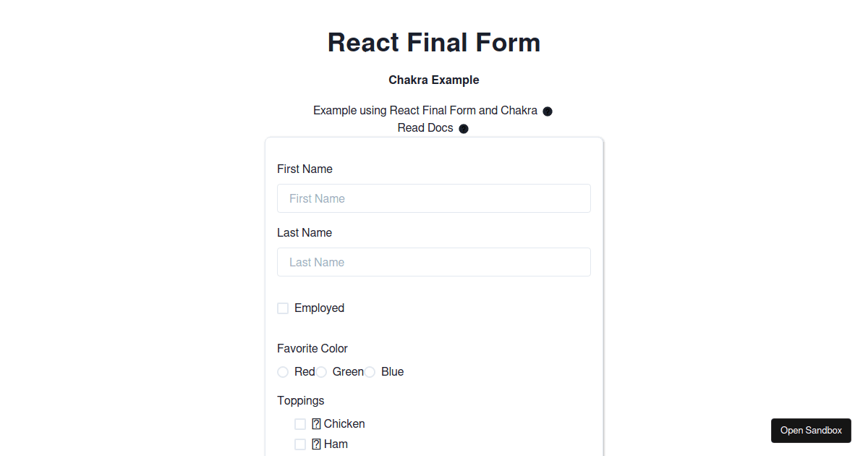This screenshot has height=456, width=868.
Task: Check the Chicken topping
Action: (x=299, y=423)
